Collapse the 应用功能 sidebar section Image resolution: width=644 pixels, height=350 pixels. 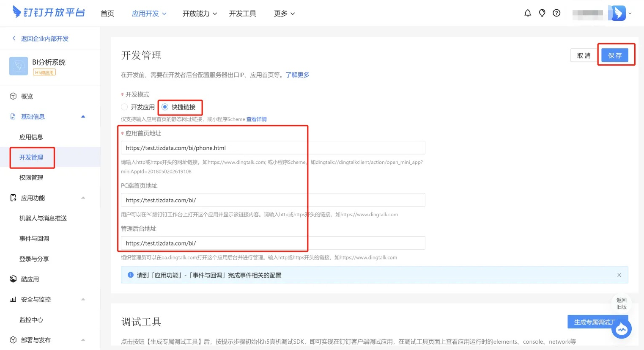[83, 198]
